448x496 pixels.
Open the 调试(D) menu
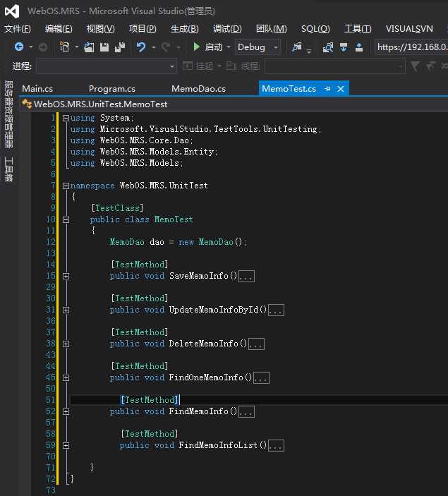pos(227,29)
